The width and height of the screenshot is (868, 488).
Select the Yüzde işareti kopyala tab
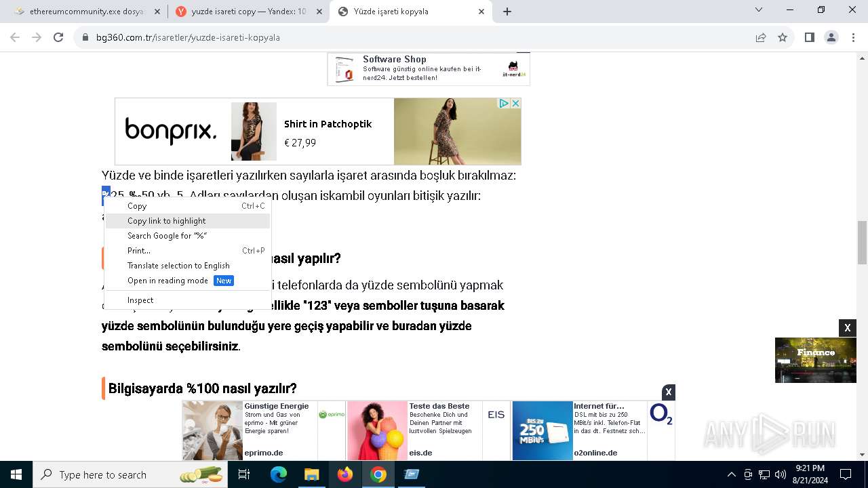coord(411,12)
